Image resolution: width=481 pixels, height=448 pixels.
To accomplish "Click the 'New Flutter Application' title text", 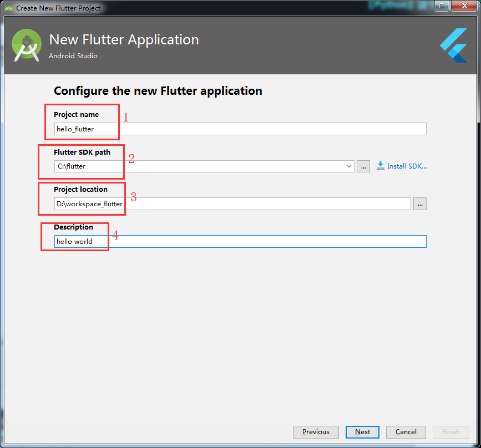I will (x=124, y=39).
